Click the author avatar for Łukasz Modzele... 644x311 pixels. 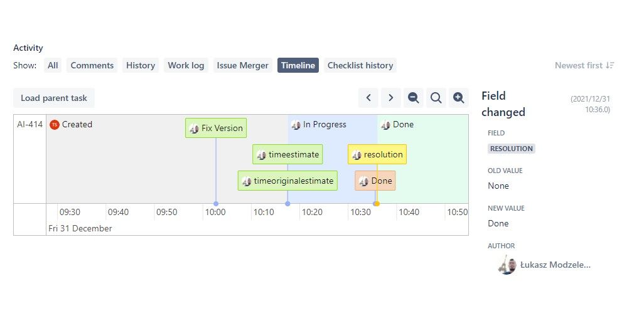507,265
